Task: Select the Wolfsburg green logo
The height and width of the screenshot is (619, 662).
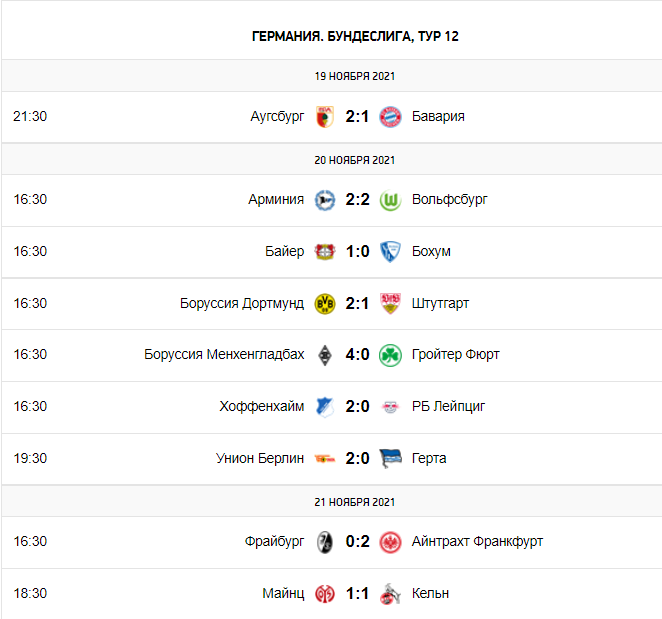Action: 390,199
